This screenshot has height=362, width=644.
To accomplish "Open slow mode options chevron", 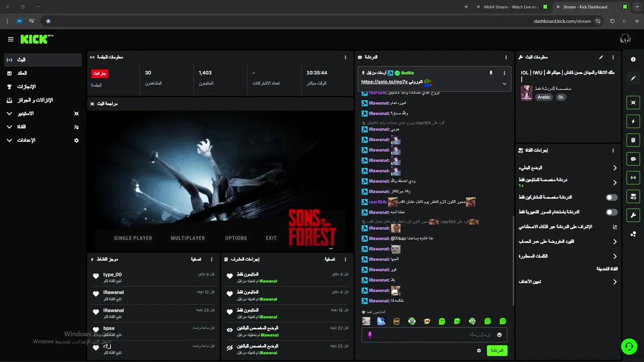I will point(615,168).
